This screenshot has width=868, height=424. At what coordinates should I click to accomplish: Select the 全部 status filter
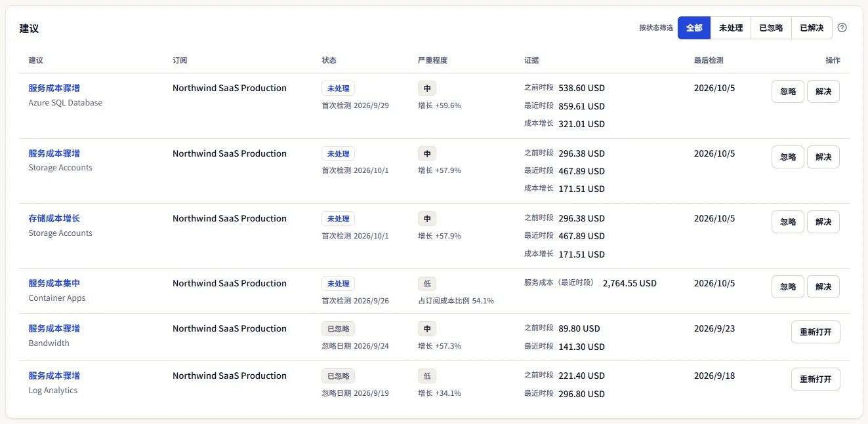tap(694, 28)
